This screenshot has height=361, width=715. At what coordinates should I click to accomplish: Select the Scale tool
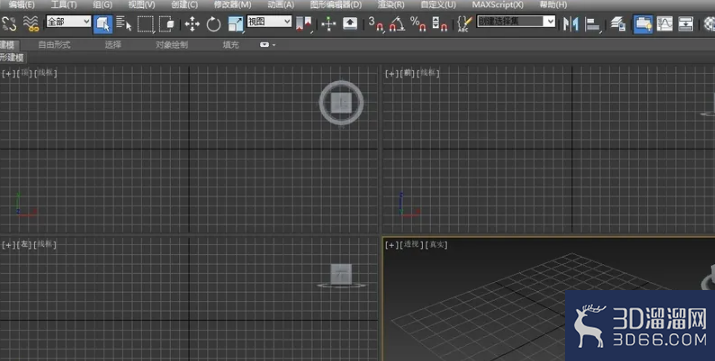[x=236, y=24]
